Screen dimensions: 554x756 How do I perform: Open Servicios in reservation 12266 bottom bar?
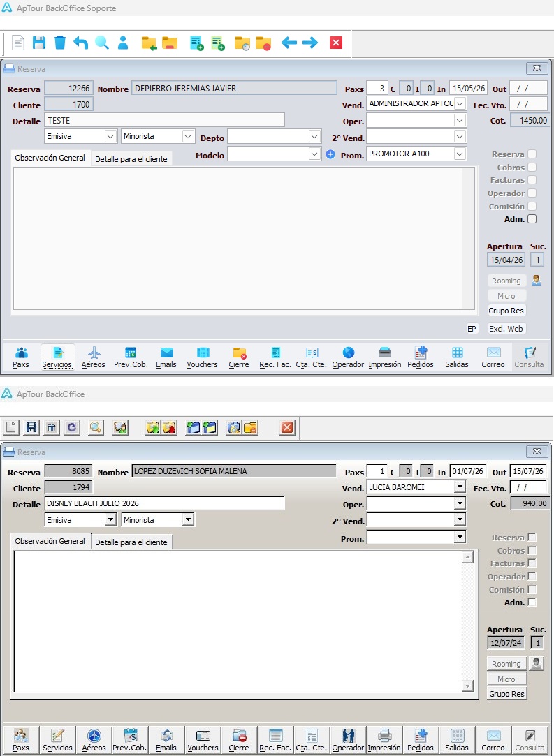[57, 357]
